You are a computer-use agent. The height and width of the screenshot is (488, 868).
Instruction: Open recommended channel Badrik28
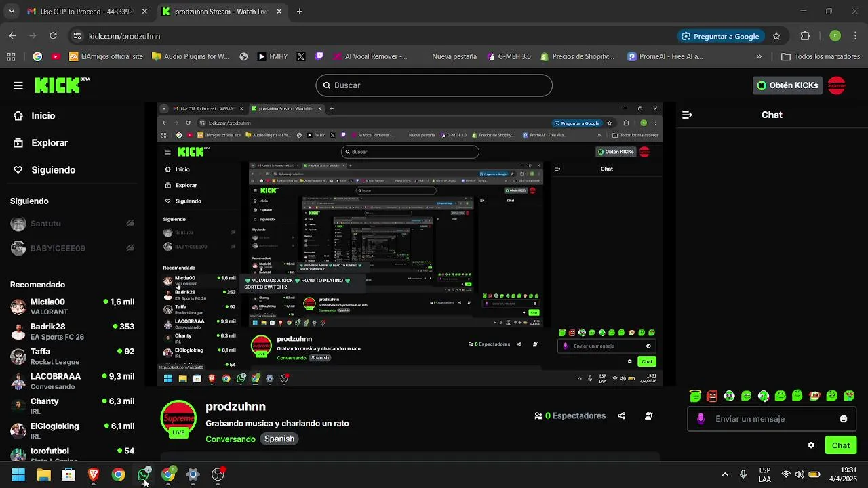72,331
